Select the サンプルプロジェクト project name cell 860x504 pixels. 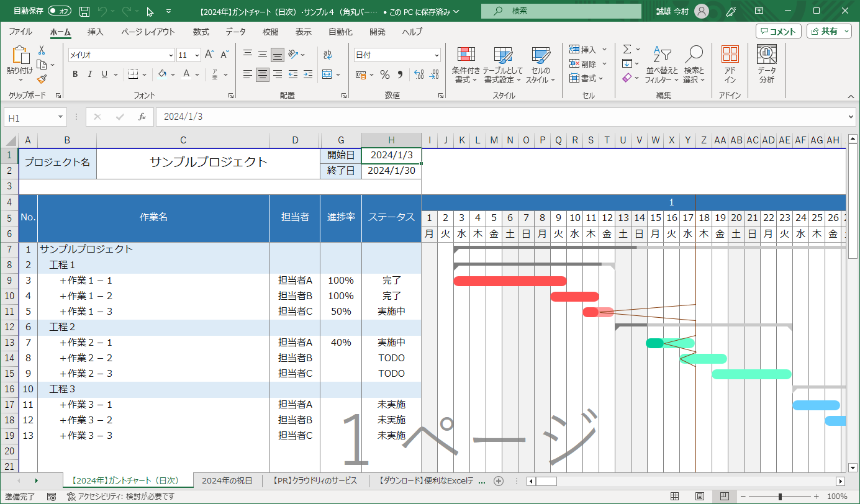pos(208,163)
